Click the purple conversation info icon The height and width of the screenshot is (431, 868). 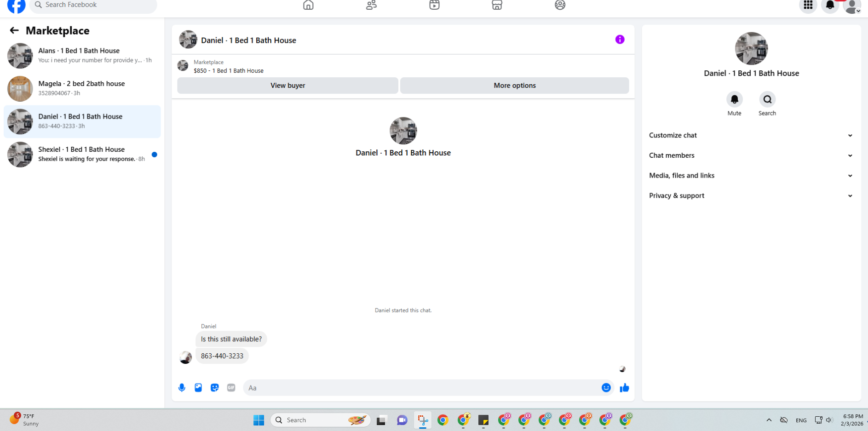(620, 40)
